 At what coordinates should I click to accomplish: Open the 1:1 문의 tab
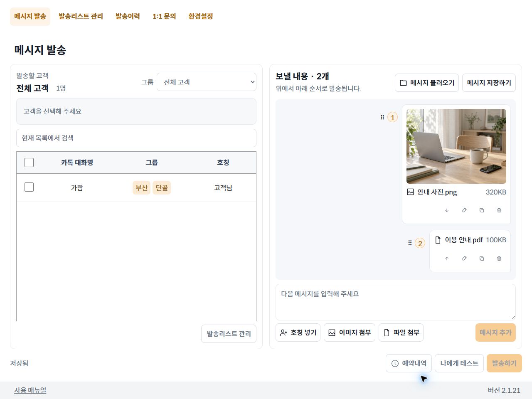(x=164, y=17)
